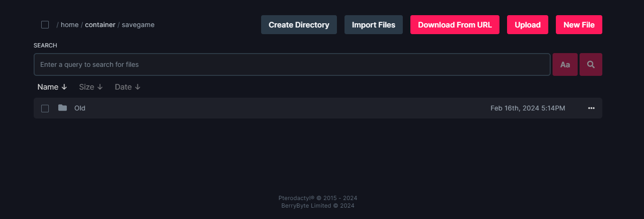Click the arrow next to Date column
This screenshot has height=219, width=644.
[137, 87]
